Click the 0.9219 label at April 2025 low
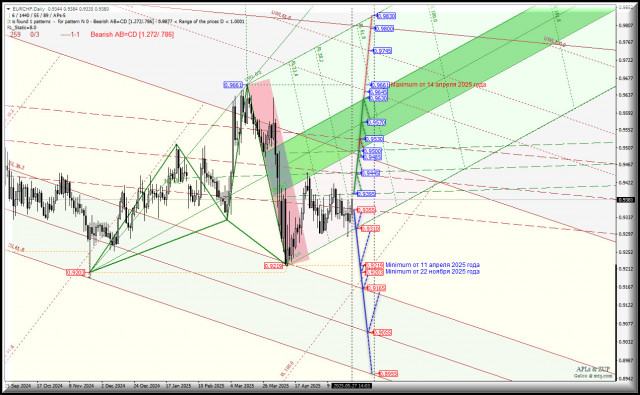The image size is (640, 395). pyautogui.click(x=274, y=266)
